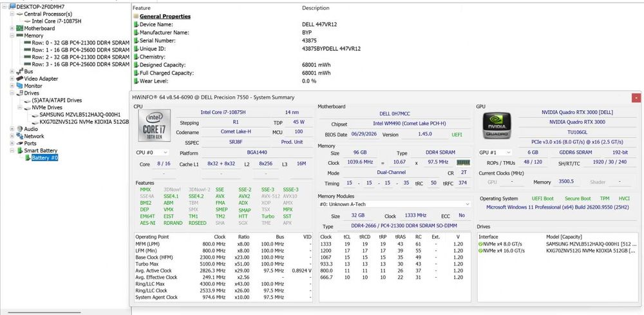Click the Intel WM490 chipset field

[409, 124]
